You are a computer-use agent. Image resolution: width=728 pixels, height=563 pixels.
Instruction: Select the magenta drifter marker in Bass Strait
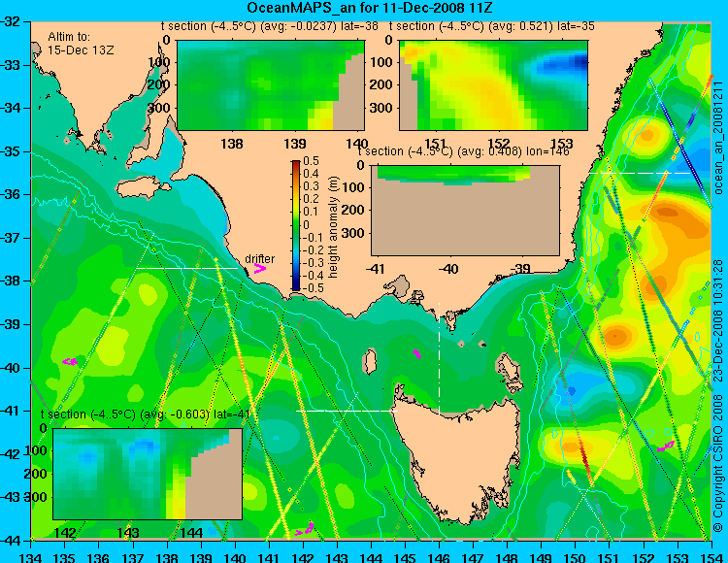417,353
